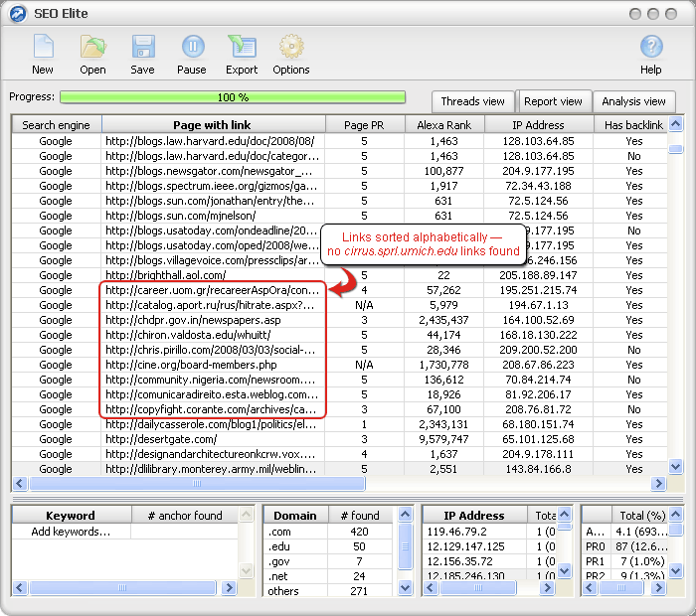Save the project using Save icon
Image resolution: width=696 pixels, height=616 pixels.
(x=142, y=47)
